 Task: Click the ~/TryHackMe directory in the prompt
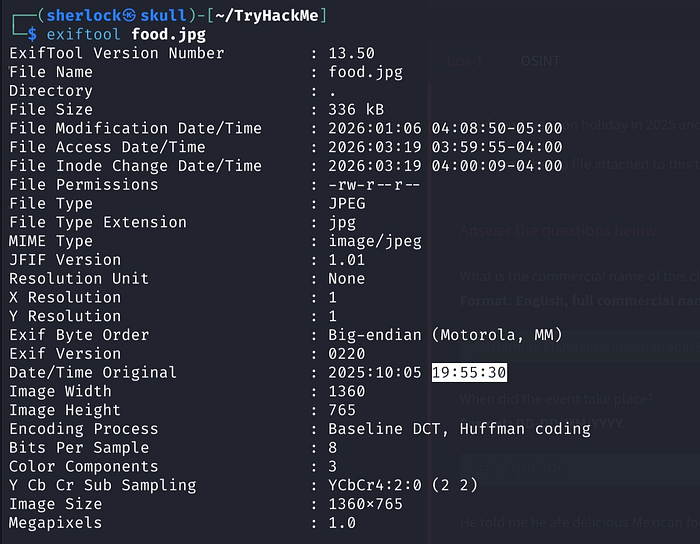(x=267, y=16)
